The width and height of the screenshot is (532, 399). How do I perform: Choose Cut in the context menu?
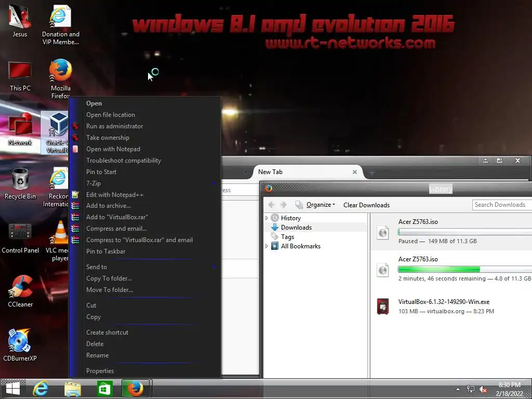tap(144, 305)
